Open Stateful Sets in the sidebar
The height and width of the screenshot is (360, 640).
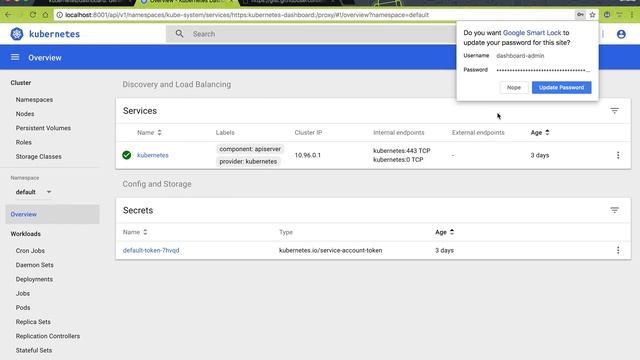tap(34, 351)
